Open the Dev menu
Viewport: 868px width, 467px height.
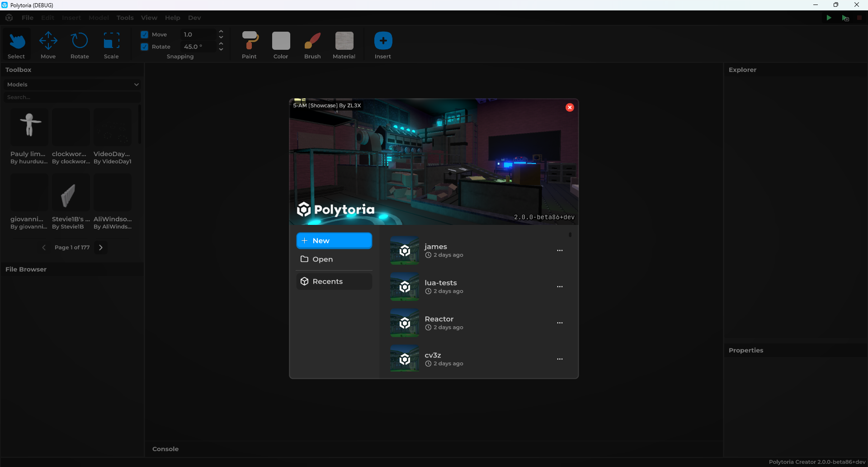[x=194, y=18]
